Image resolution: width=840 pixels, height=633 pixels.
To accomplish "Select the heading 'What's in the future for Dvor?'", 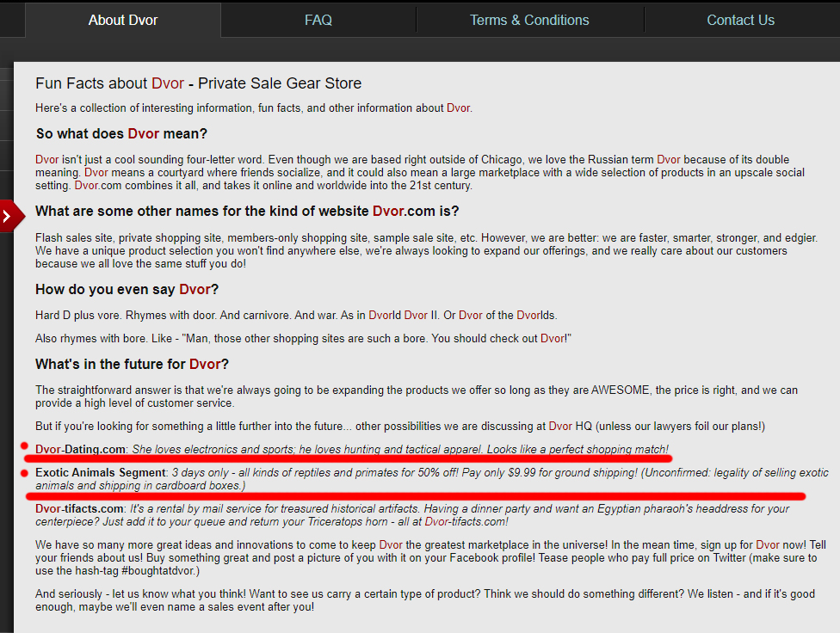I will coord(132,364).
